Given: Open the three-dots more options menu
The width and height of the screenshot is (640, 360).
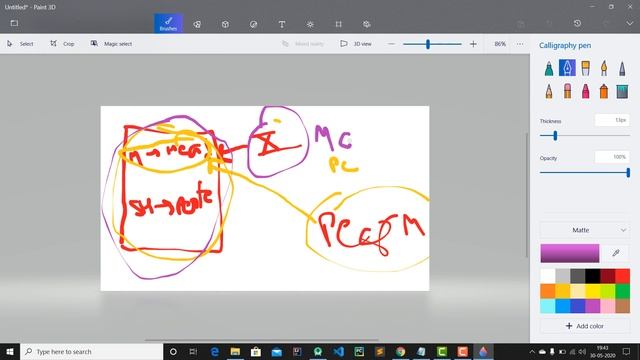Looking at the screenshot, I should (520, 44).
